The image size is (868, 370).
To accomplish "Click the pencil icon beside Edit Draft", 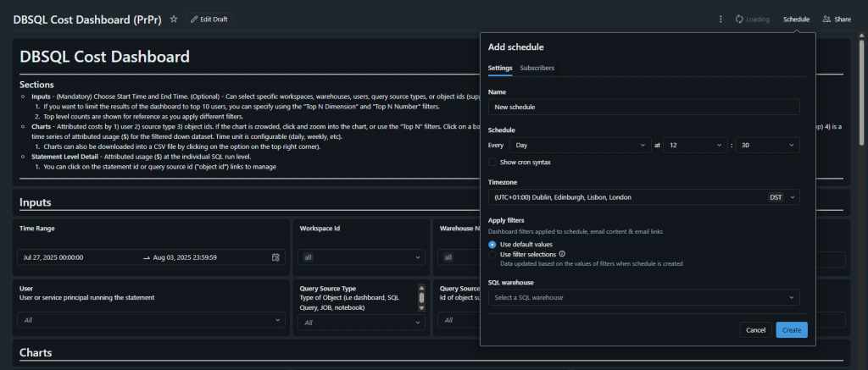I will pyautogui.click(x=194, y=19).
